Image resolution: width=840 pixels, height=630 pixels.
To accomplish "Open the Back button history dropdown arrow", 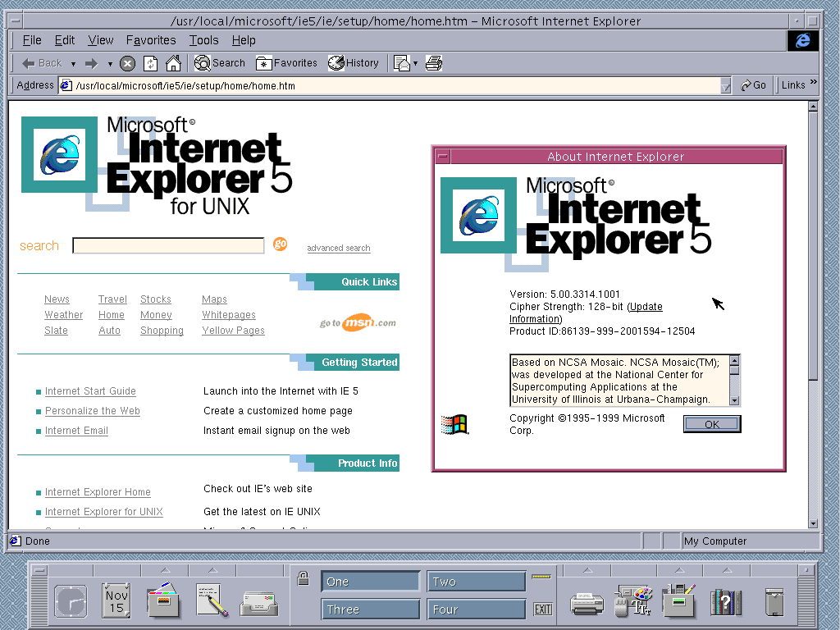I will point(73,64).
